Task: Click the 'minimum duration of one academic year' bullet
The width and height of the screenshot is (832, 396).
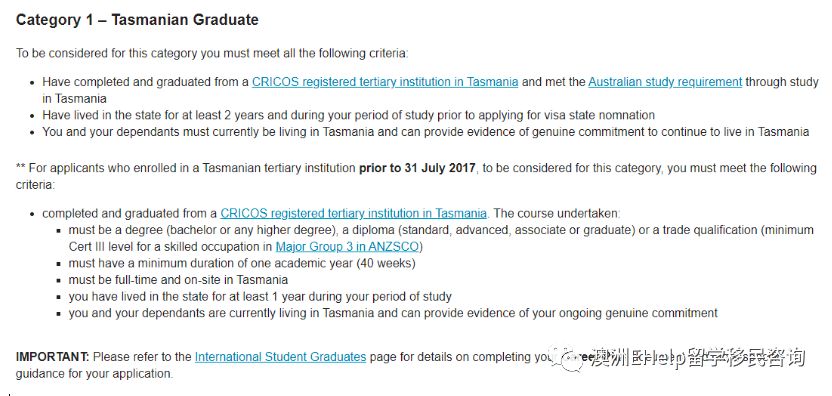Action: [242, 263]
